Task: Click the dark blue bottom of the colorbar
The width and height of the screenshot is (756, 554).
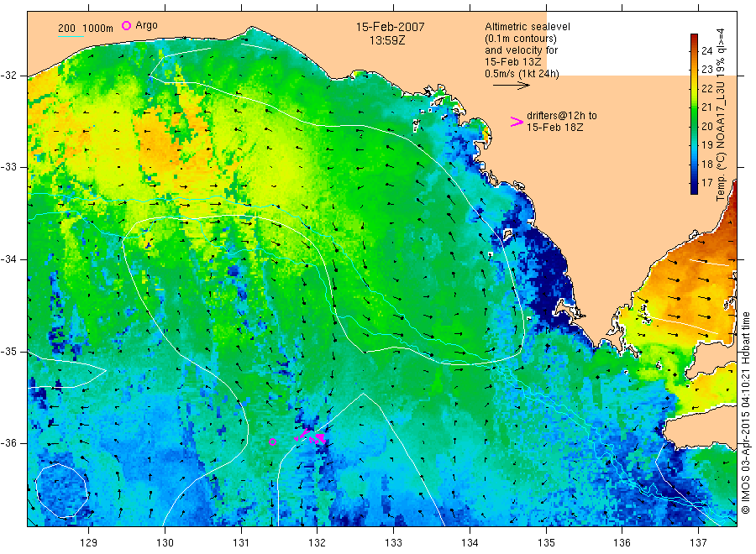Action: tap(694, 188)
